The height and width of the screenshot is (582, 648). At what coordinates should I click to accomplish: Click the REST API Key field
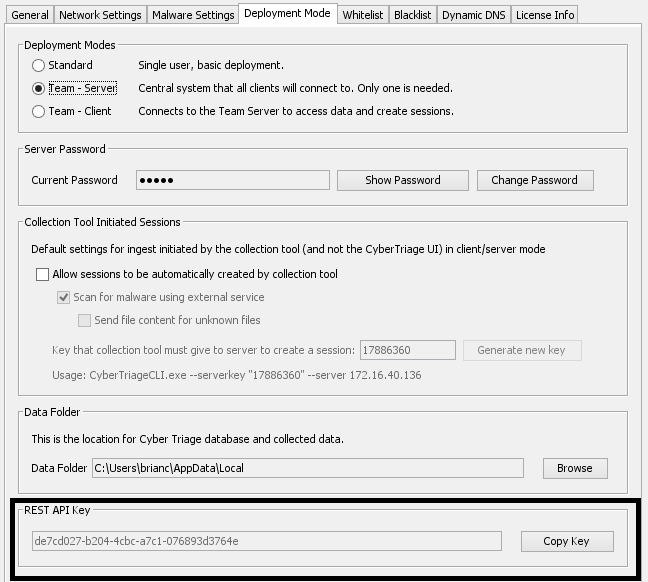(267, 541)
